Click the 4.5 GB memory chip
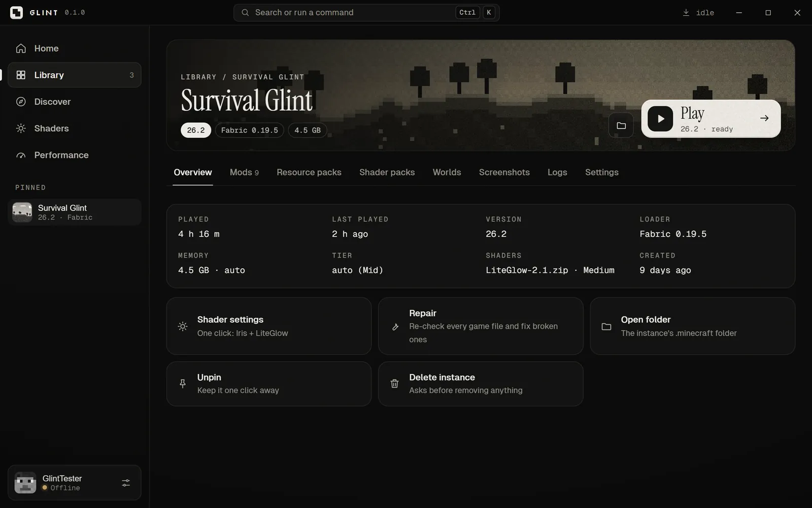 pos(308,130)
